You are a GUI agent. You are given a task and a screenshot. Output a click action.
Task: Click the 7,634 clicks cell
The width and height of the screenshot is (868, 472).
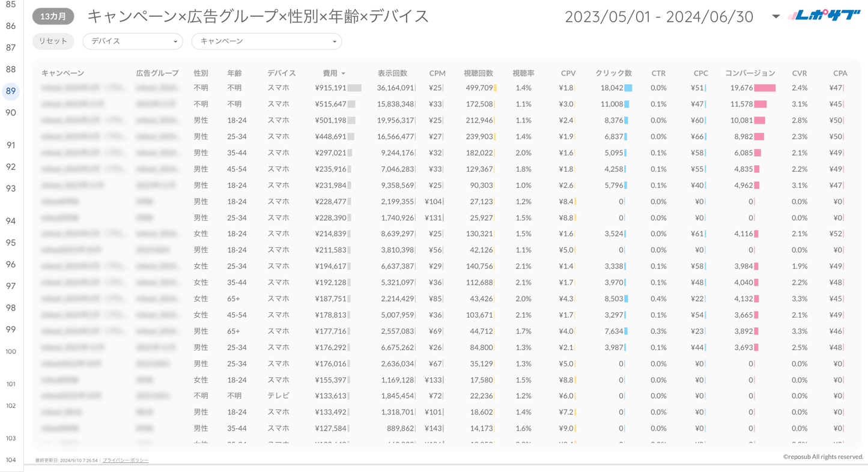click(614, 331)
